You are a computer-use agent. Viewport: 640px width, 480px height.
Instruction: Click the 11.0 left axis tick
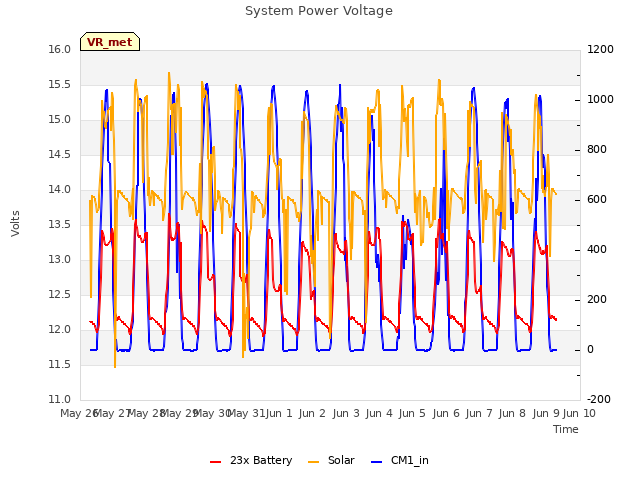(60, 399)
